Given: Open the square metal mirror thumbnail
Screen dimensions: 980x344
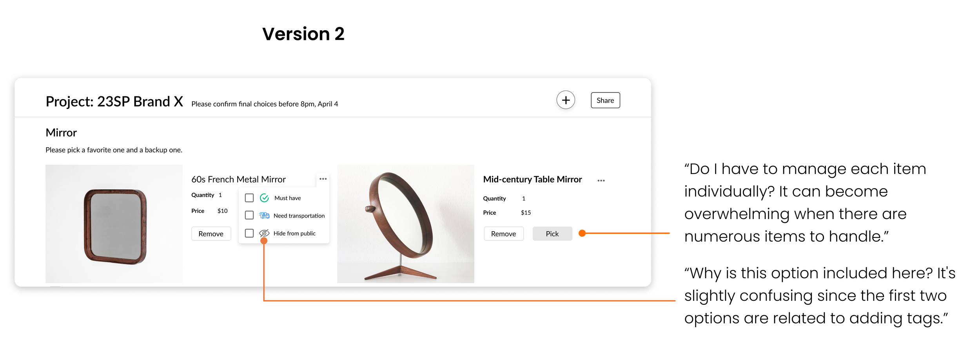Looking at the screenshot, I should [x=114, y=224].
